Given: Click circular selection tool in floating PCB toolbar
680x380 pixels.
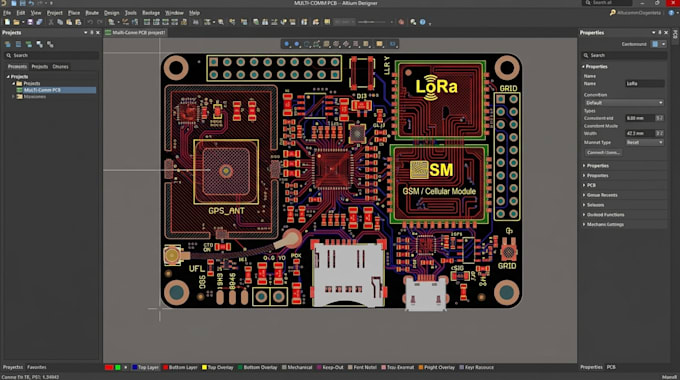Looking at the screenshot, I should pyautogui.click(x=307, y=44).
